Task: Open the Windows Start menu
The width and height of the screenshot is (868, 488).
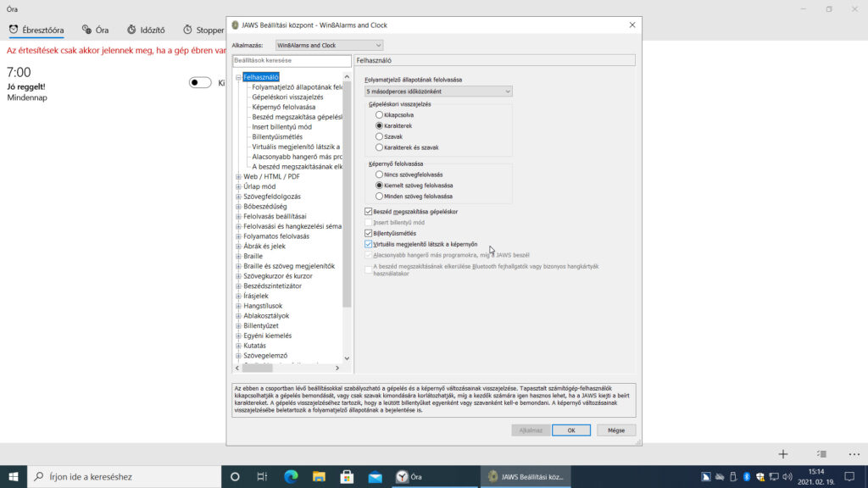Action: [14, 476]
